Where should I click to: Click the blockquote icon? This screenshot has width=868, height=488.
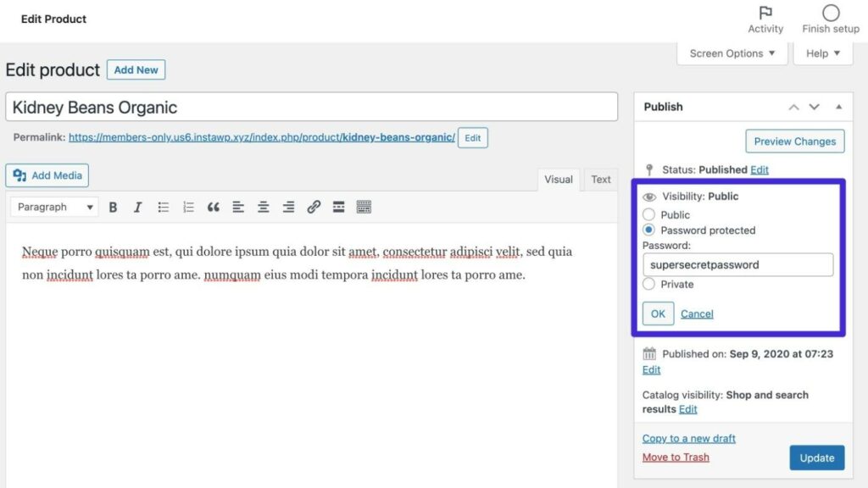click(x=213, y=208)
